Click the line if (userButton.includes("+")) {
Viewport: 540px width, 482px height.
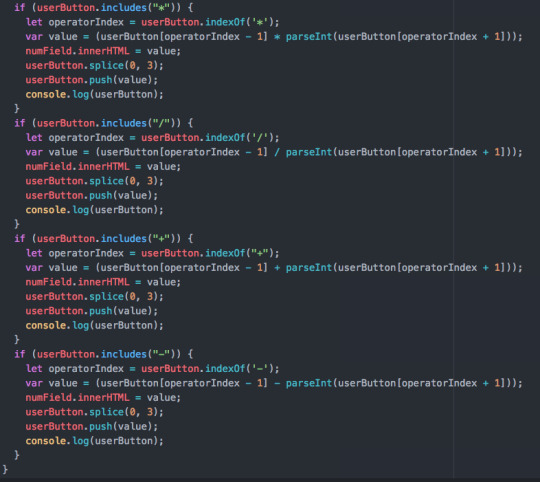point(104,238)
